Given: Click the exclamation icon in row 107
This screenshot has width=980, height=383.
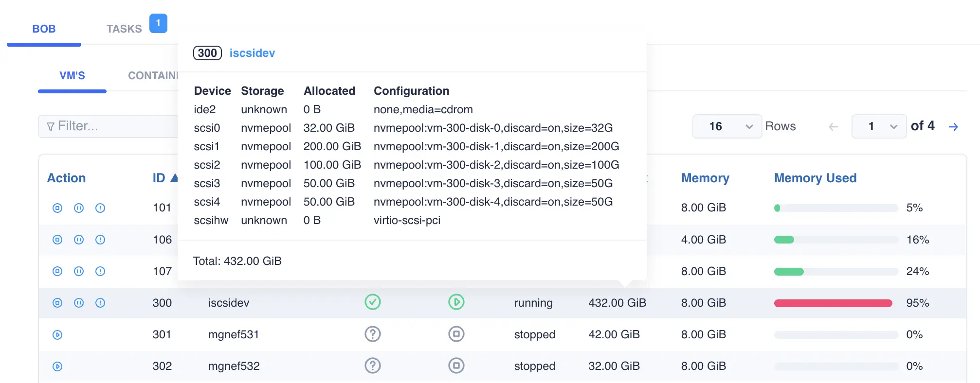Looking at the screenshot, I should pyautogui.click(x=100, y=271).
